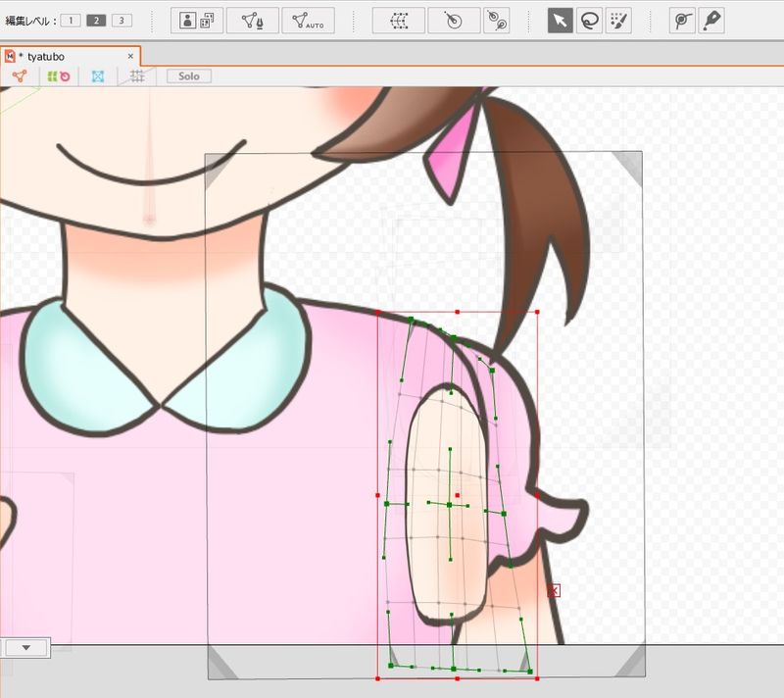The height and width of the screenshot is (698, 784).
Task: Close the tyatubo tab
Action: click(x=130, y=56)
